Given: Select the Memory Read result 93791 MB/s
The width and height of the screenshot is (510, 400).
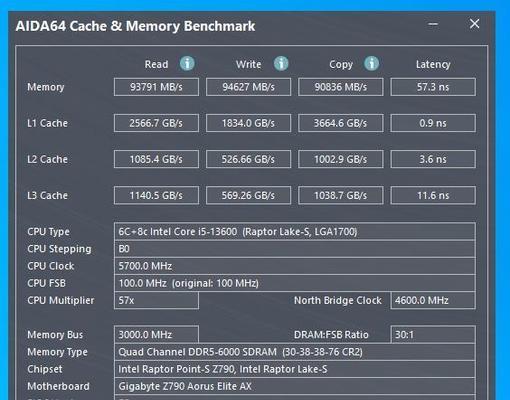Looking at the screenshot, I should [x=156, y=87].
